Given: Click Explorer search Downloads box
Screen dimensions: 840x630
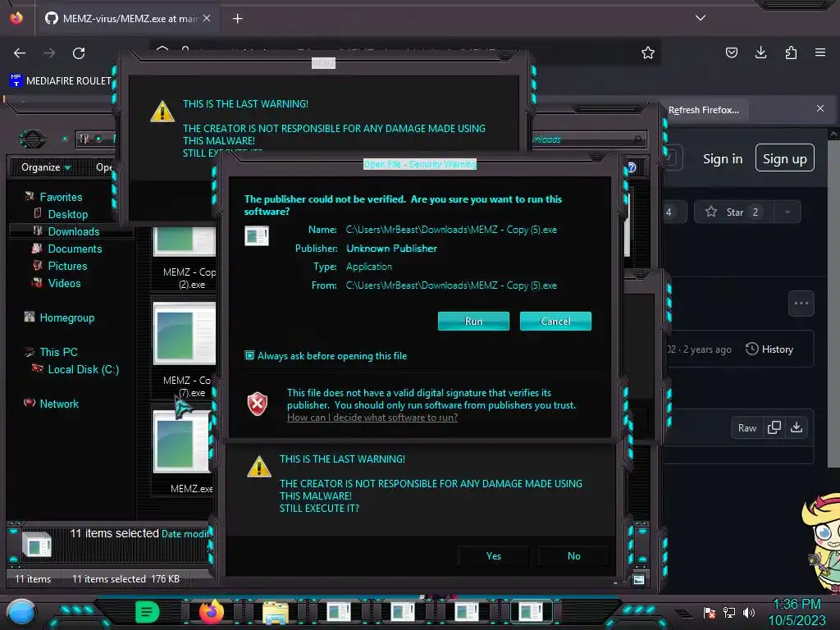Looking at the screenshot, I should tap(588, 139).
